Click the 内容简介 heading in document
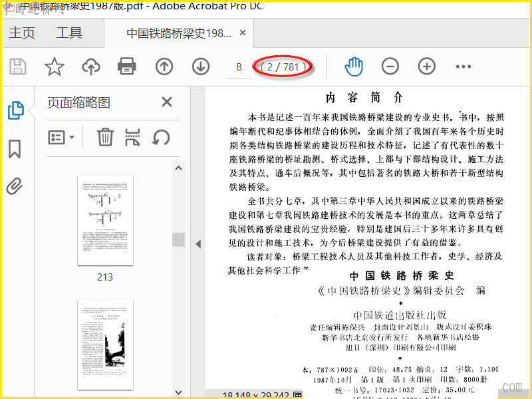This screenshot has width=532, height=399. pos(364,98)
